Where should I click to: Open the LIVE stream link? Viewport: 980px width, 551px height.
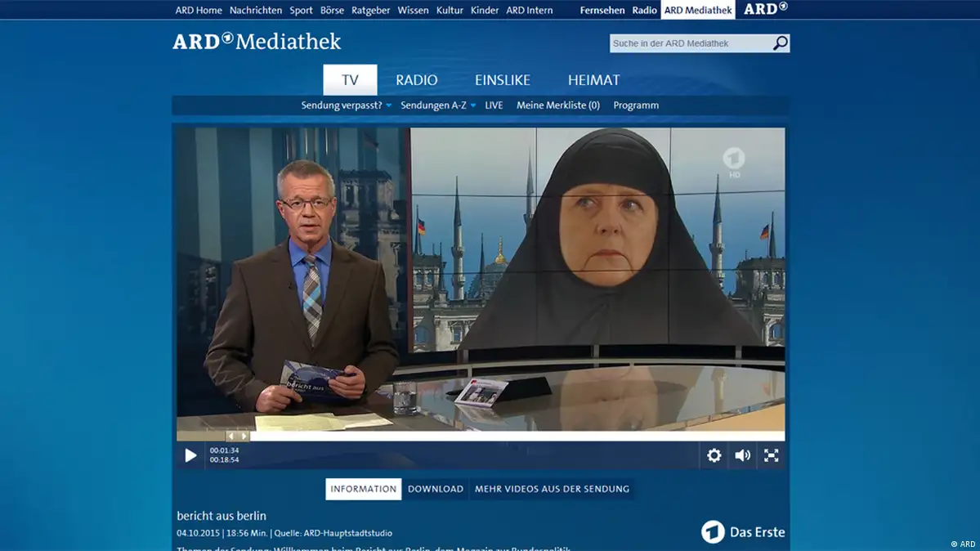(494, 105)
